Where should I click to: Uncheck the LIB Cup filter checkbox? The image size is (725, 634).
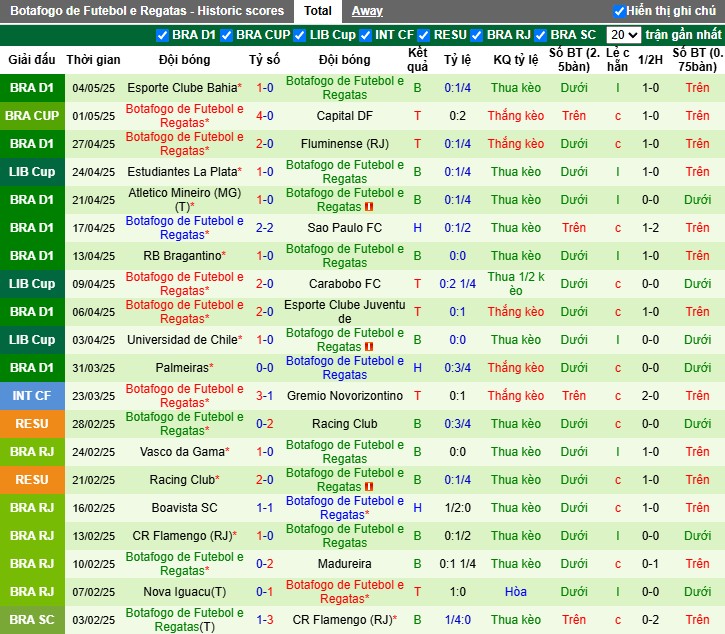point(300,36)
